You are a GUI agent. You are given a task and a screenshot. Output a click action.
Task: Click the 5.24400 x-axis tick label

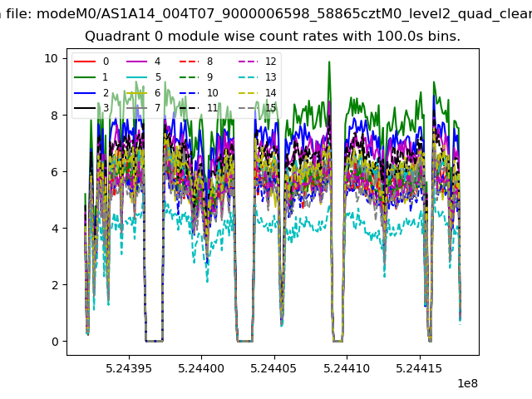201,368
